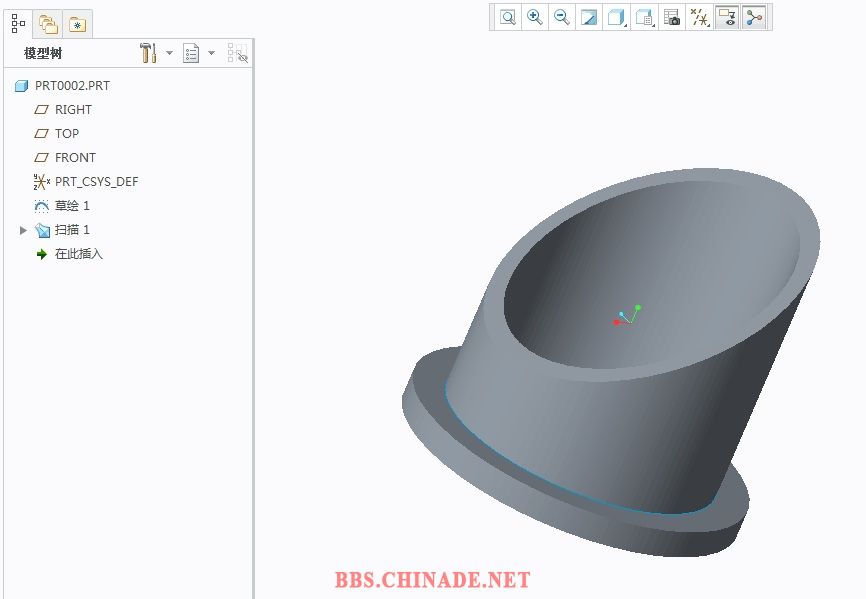866x599 pixels.
Task: Switch to the Folder Browser tab
Action: point(47,24)
